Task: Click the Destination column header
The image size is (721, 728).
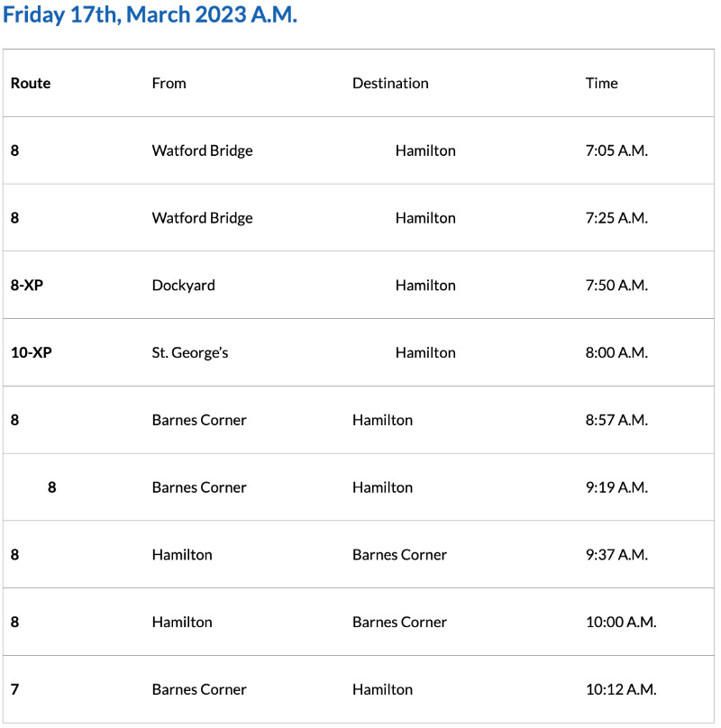Action: [x=390, y=83]
